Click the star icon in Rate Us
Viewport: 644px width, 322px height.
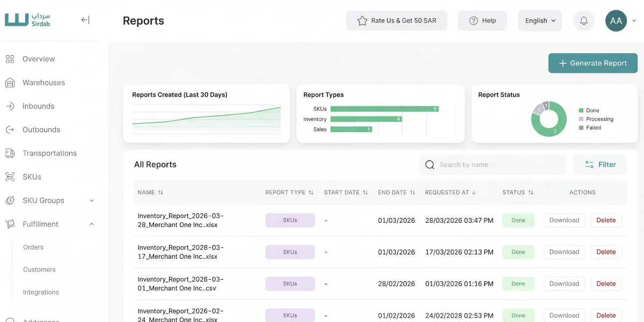(x=362, y=20)
